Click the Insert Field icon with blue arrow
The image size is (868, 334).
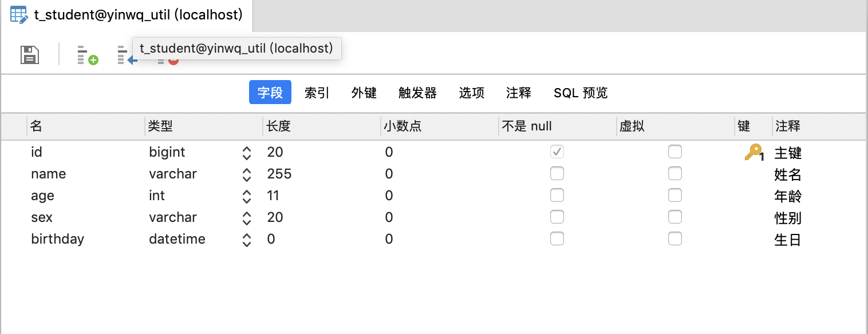pyautogui.click(x=127, y=54)
